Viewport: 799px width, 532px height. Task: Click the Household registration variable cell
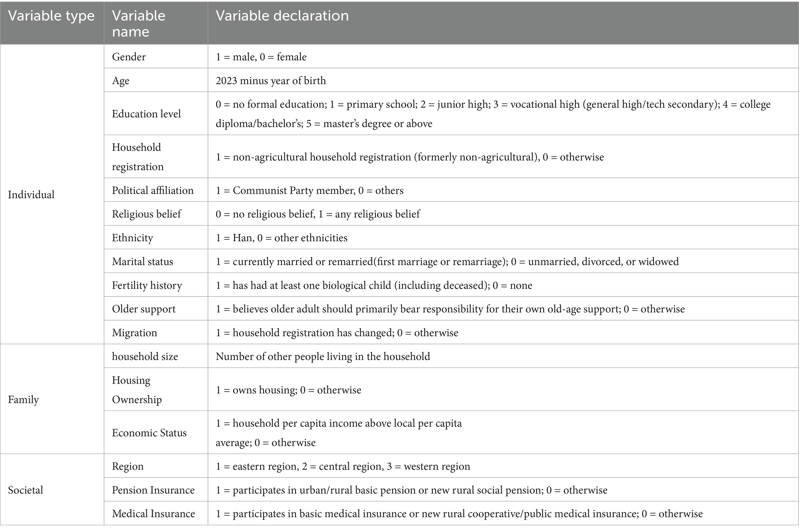point(138,157)
